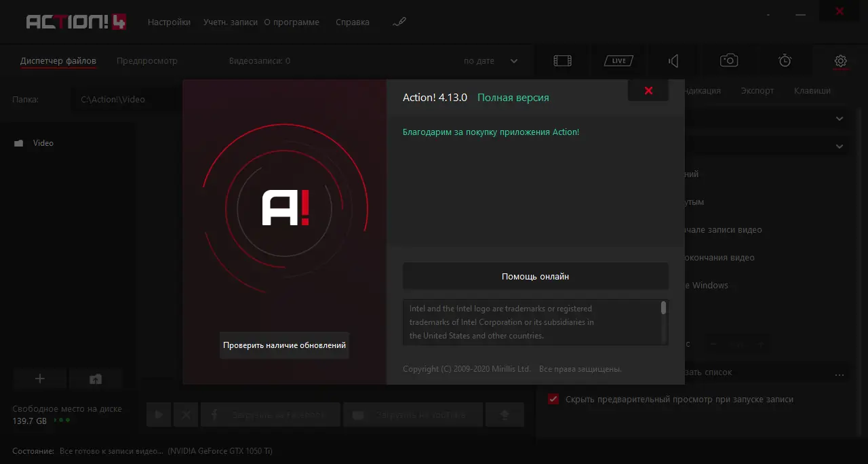Switch to Диспетчер файлов tab
This screenshot has width=868, height=464.
click(x=58, y=61)
